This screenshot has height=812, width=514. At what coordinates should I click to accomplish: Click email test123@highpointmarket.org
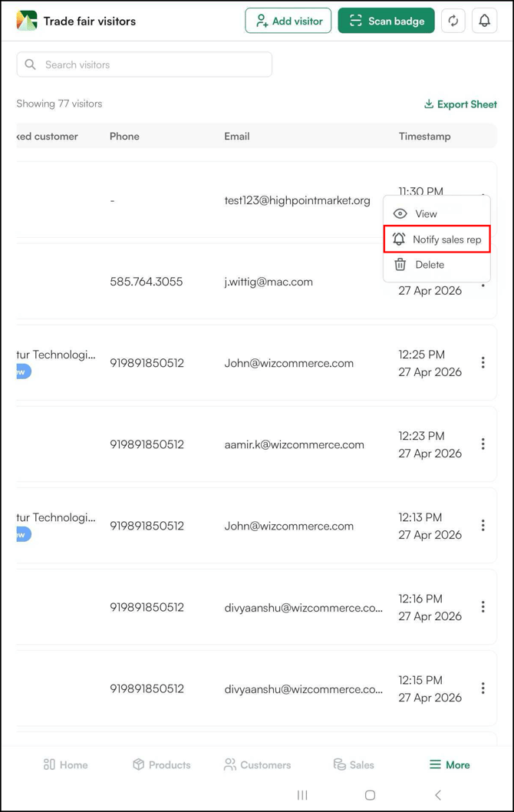click(297, 200)
